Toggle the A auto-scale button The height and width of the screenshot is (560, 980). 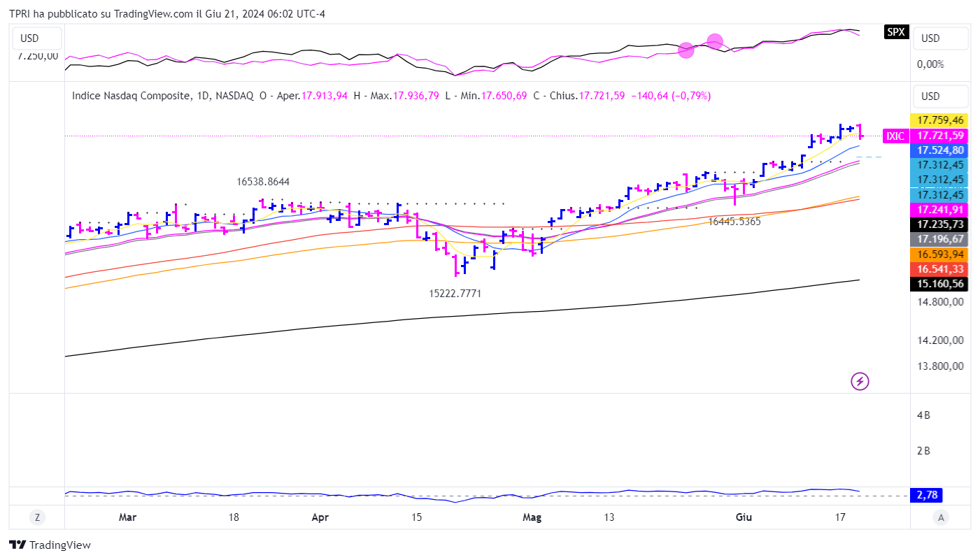[941, 517]
